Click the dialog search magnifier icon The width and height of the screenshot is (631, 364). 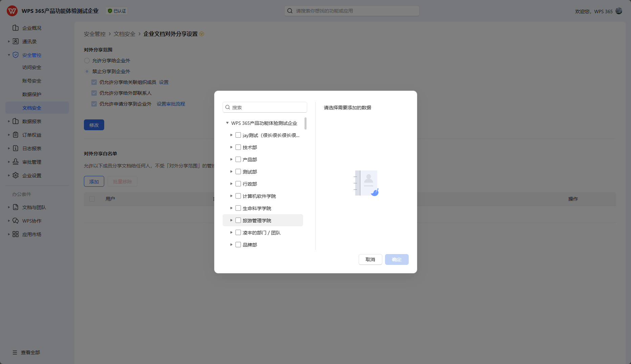228,107
